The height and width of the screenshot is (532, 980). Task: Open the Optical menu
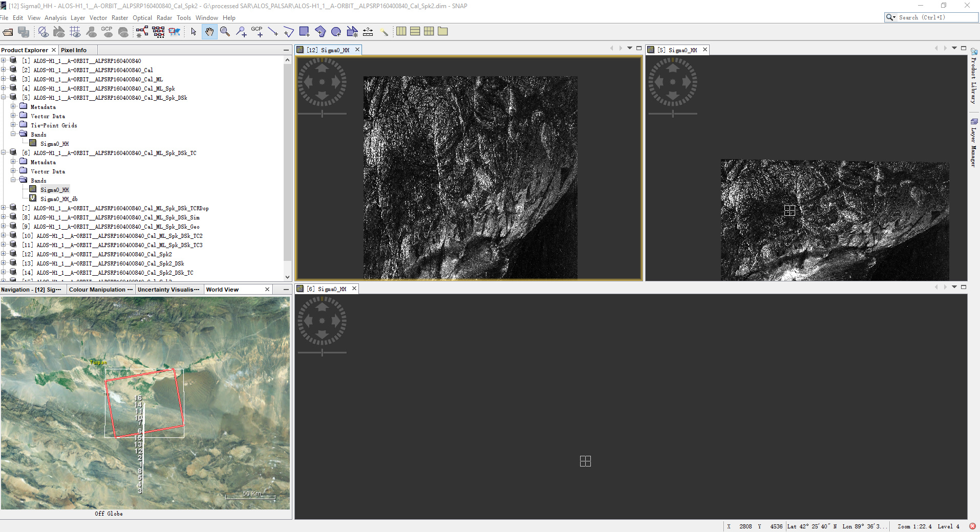[142, 18]
